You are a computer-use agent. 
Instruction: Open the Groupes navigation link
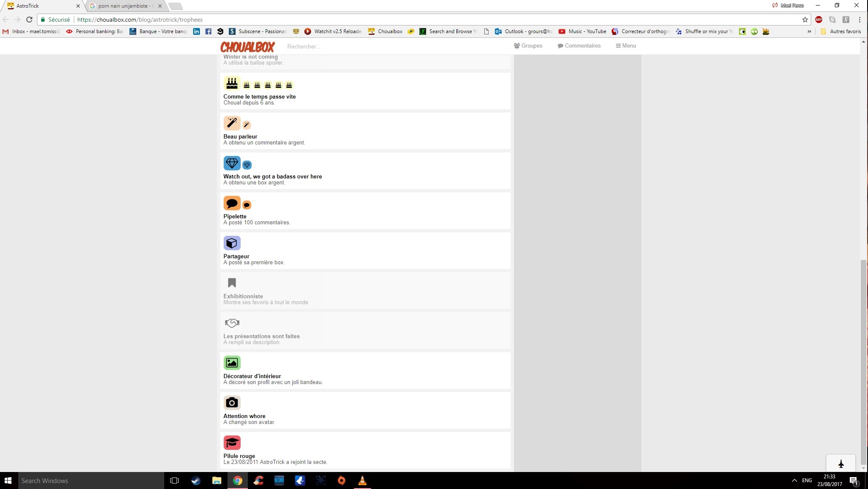click(528, 46)
